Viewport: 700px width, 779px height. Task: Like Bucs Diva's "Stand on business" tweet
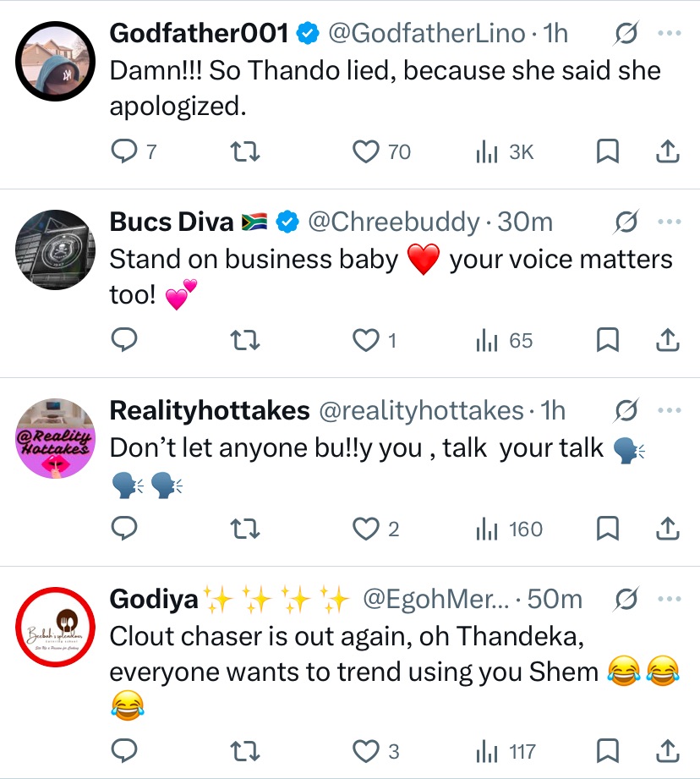(x=366, y=341)
